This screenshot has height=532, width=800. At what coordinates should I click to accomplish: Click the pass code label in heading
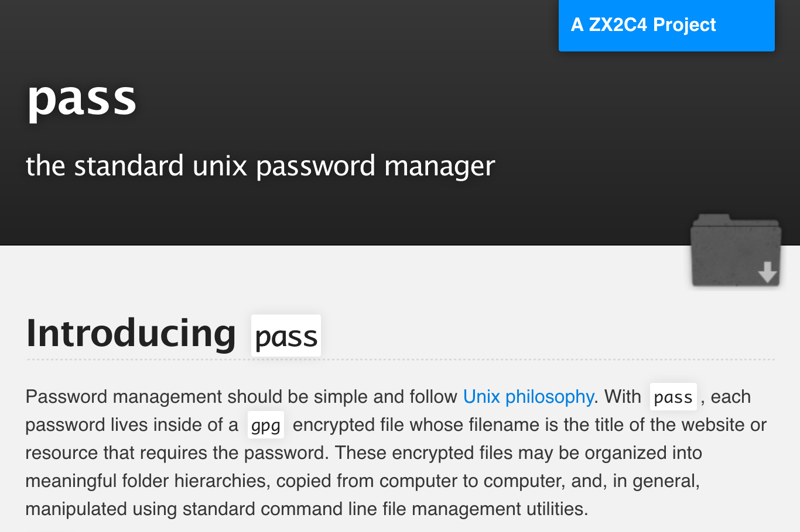[286, 337]
